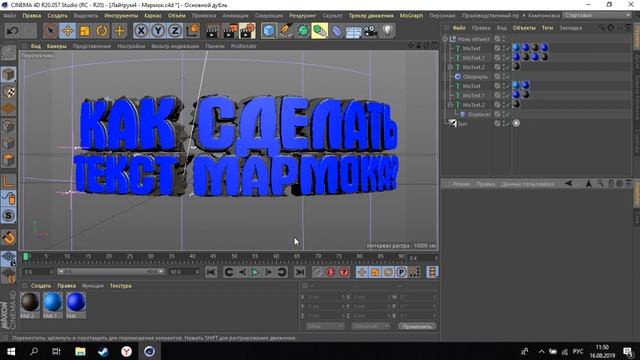640x360 pixels.
Task: Open the spline Pen tool
Action: click(286, 31)
